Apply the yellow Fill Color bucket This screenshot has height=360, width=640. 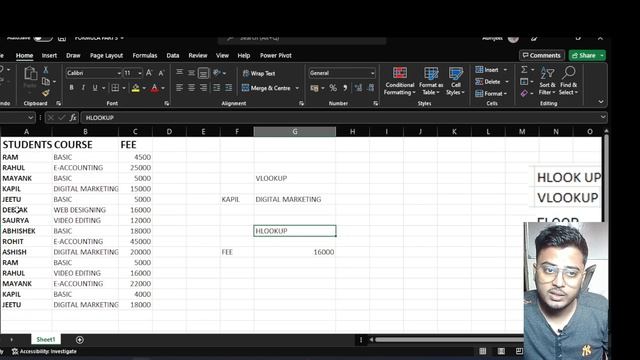pos(136,88)
